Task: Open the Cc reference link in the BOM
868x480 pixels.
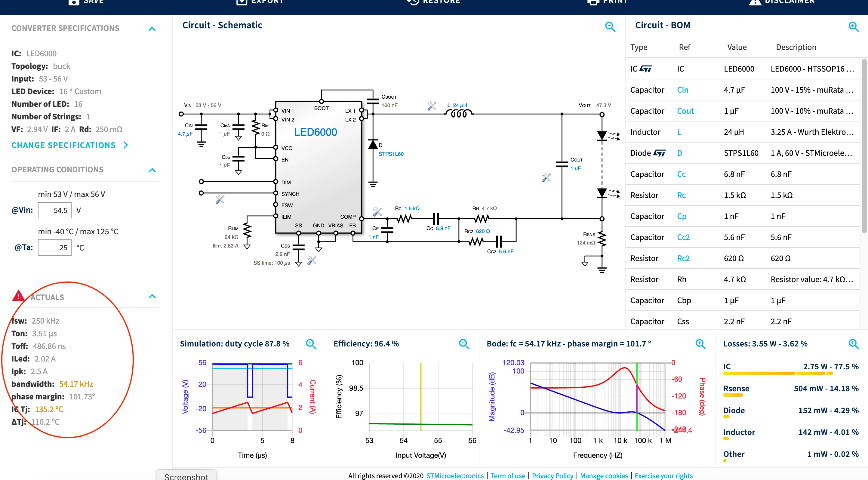Action: pos(681,174)
